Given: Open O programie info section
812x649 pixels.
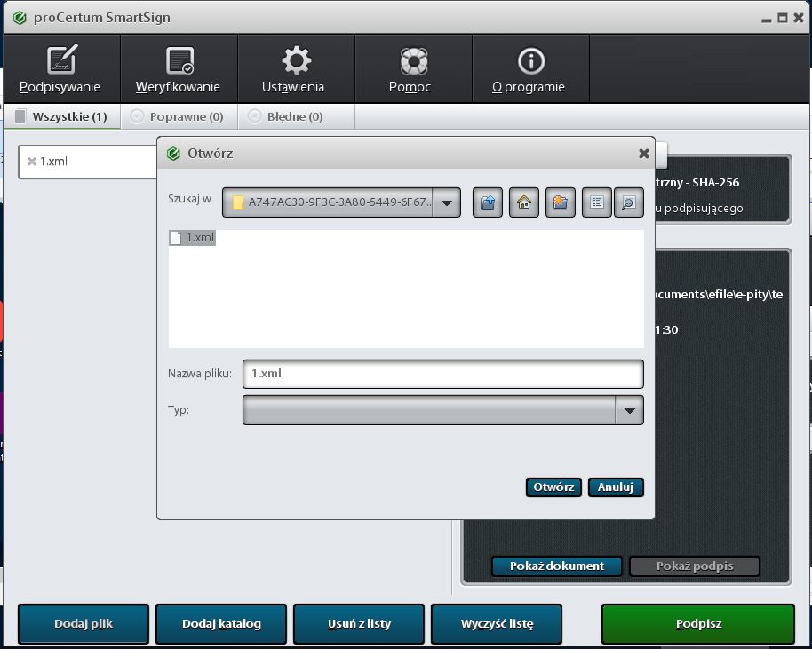Looking at the screenshot, I should (529, 70).
